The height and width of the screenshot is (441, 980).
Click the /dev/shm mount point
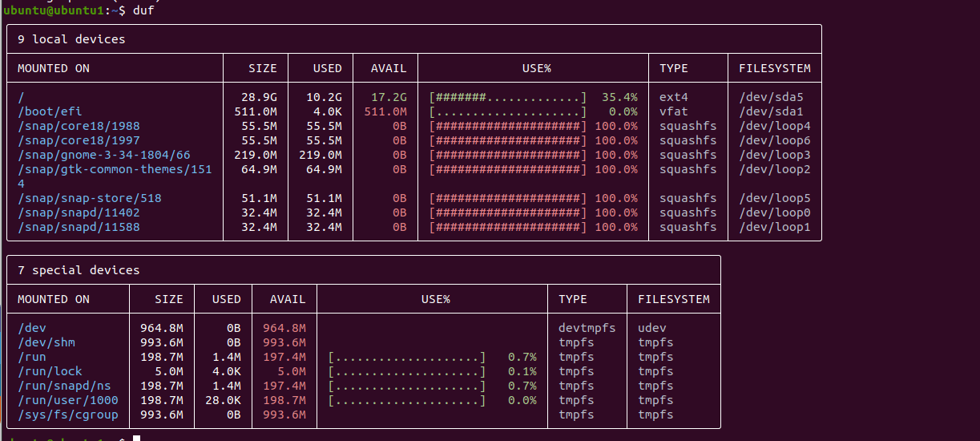point(46,342)
